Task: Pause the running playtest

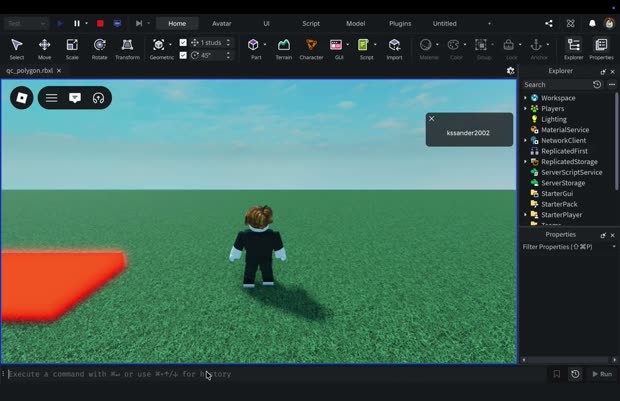Action: [x=77, y=23]
